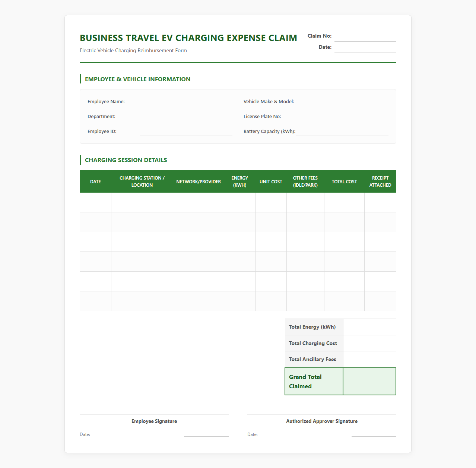Screen dimensions: 476x468
Task: Click the date line under Authorized Approver Signature
Action: (x=374, y=434)
